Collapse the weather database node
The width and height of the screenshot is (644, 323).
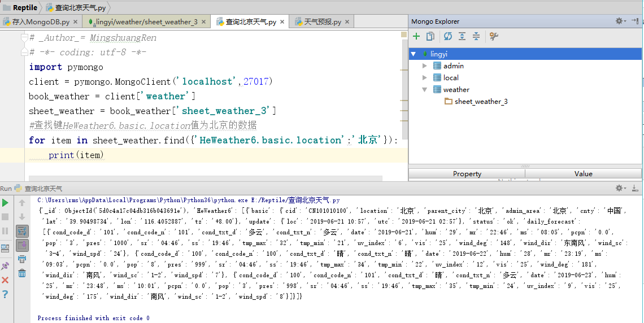pos(425,90)
